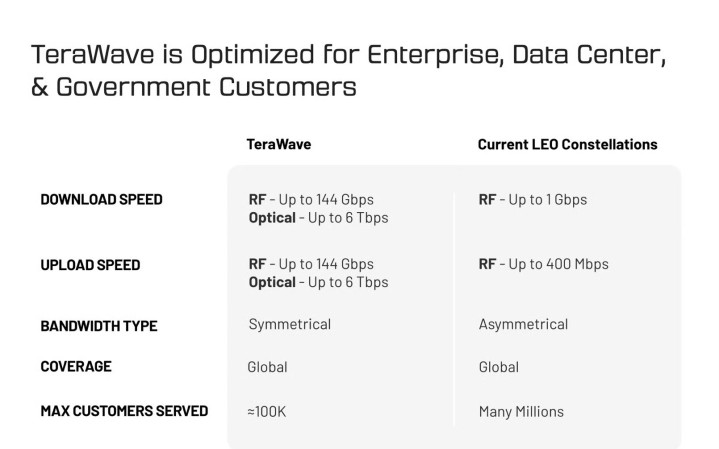Click the '≈100K' max customers value
The width and height of the screenshot is (719, 449).
268,411
